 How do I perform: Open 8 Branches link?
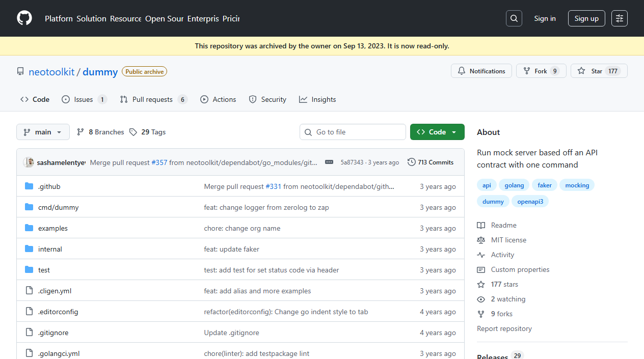pyautogui.click(x=100, y=132)
